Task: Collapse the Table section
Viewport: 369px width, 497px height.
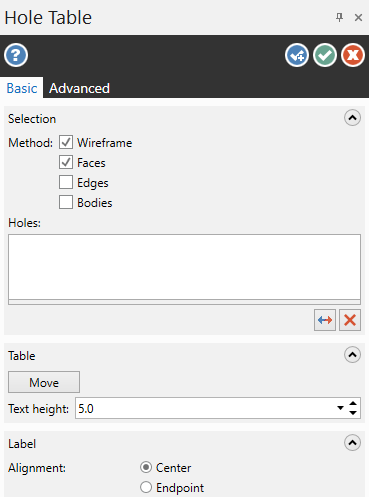Action: (352, 355)
